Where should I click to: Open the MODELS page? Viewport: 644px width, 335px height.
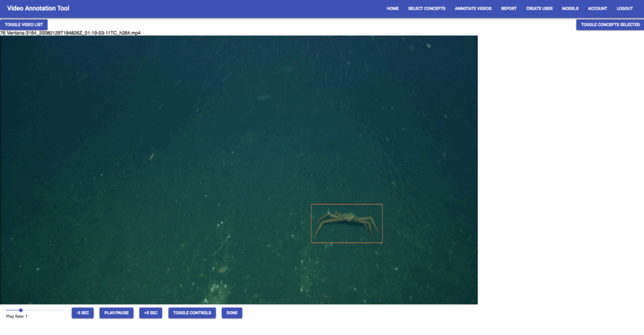(x=570, y=9)
